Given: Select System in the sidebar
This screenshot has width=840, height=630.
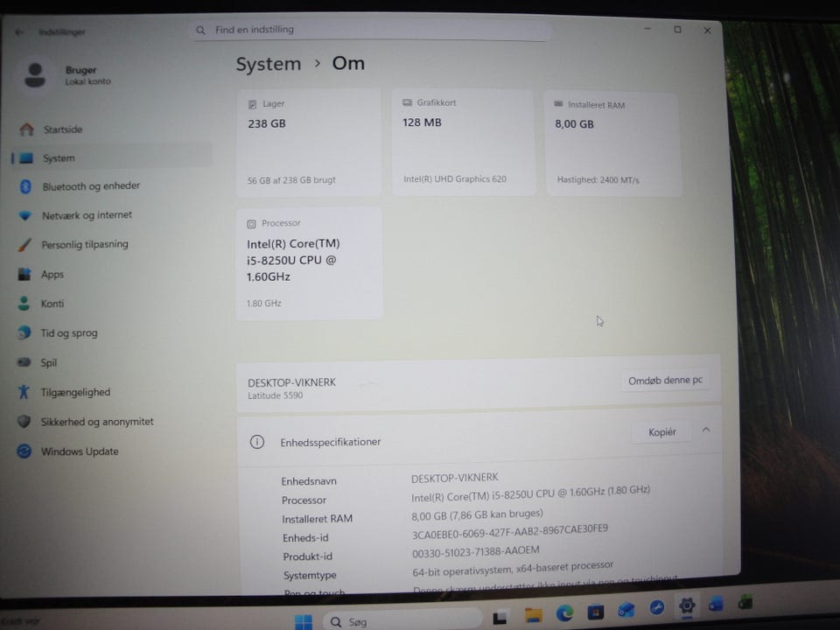Looking at the screenshot, I should (x=113, y=158).
